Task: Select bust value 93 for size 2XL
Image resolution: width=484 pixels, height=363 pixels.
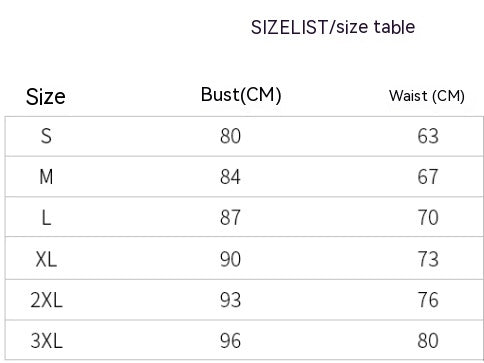Action: pos(230,300)
